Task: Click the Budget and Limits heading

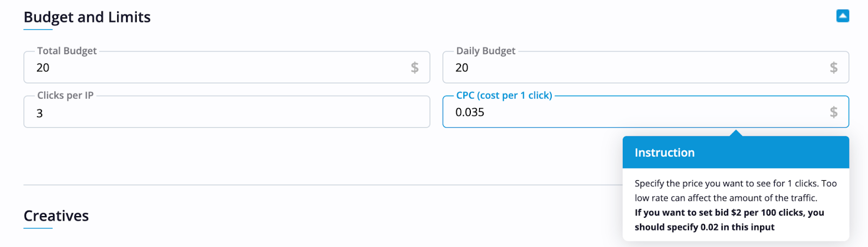Action: tap(87, 17)
